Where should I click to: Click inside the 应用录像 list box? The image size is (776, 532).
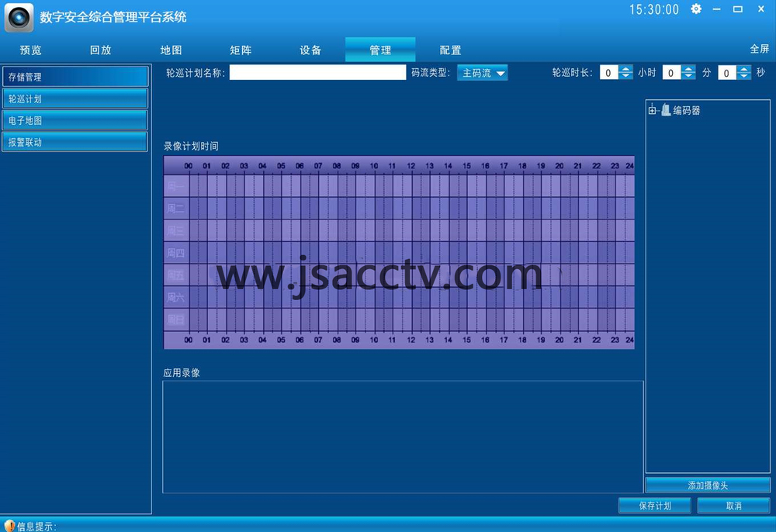tap(403, 437)
